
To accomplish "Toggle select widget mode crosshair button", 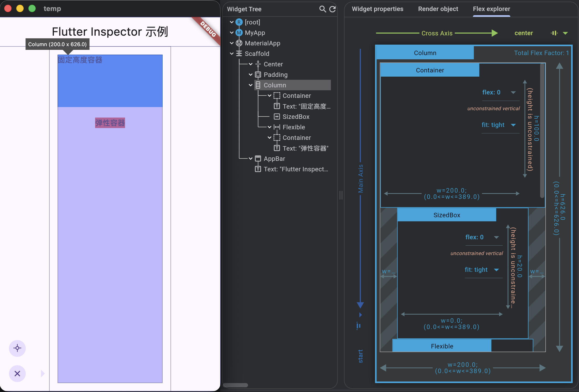I will [17, 348].
